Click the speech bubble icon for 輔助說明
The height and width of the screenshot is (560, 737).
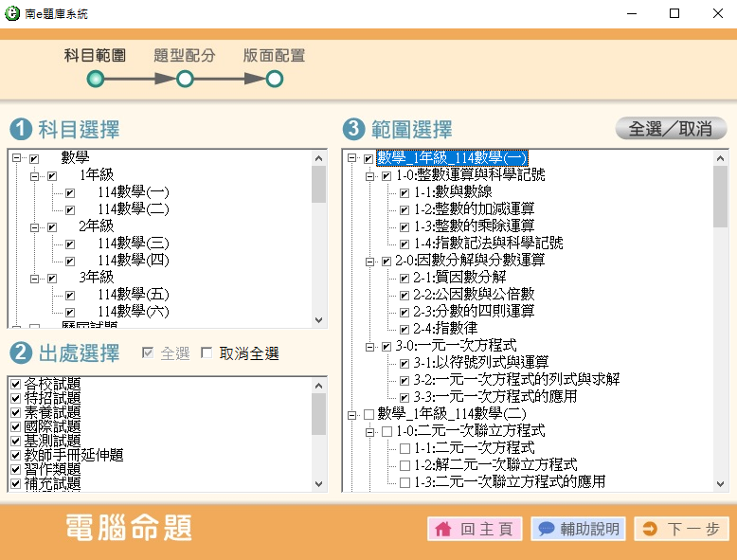[546, 530]
